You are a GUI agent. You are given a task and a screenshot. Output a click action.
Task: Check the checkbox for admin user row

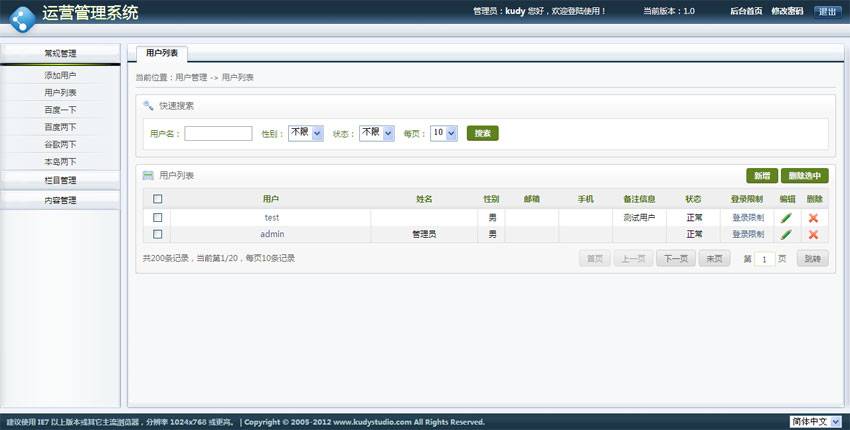tap(157, 234)
